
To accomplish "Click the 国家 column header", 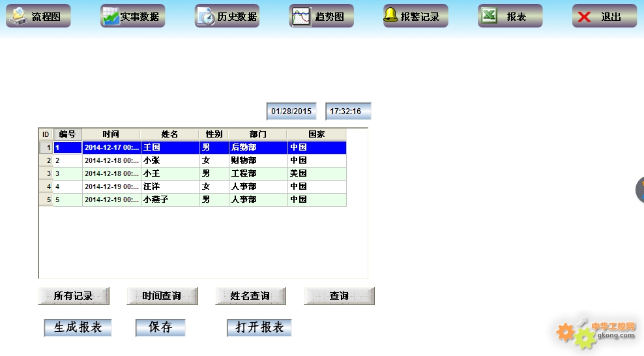I will [316, 134].
